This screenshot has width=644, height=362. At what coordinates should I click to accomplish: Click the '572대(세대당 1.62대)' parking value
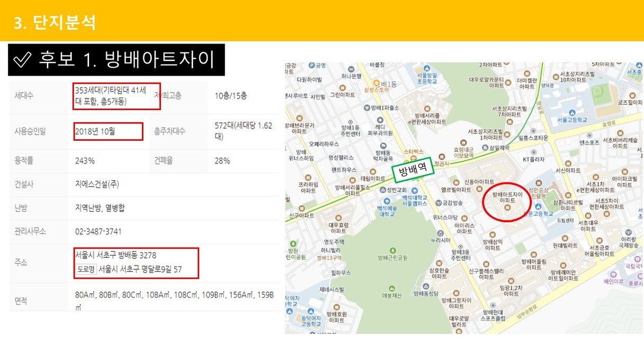point(244,131)
